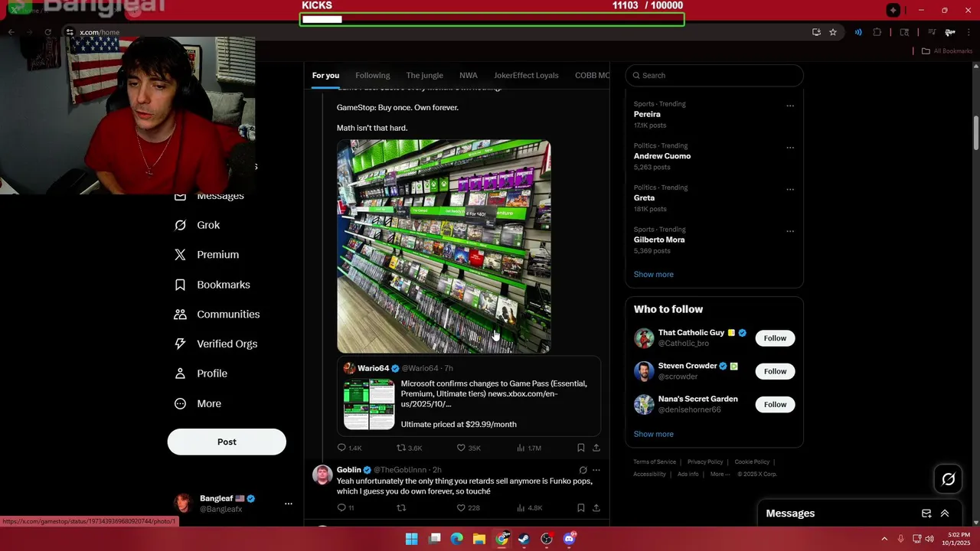The image size is (980, 551).
Task: Share Goblin's post
Action: 596,507
